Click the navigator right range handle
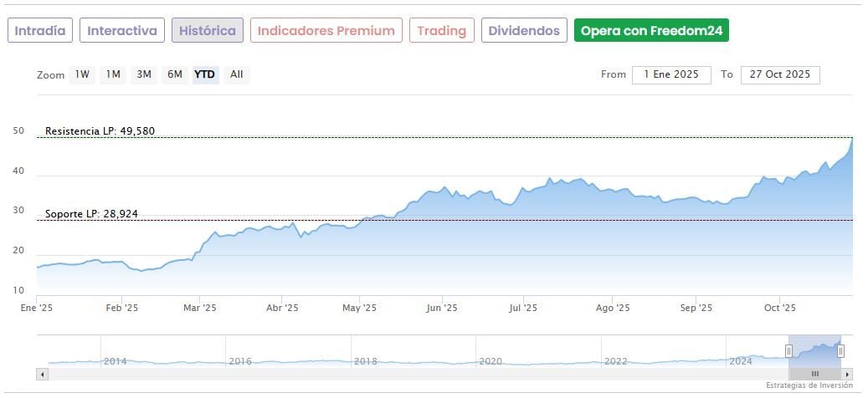This screenshot has width=868, height=398. (x=840, y=351)
